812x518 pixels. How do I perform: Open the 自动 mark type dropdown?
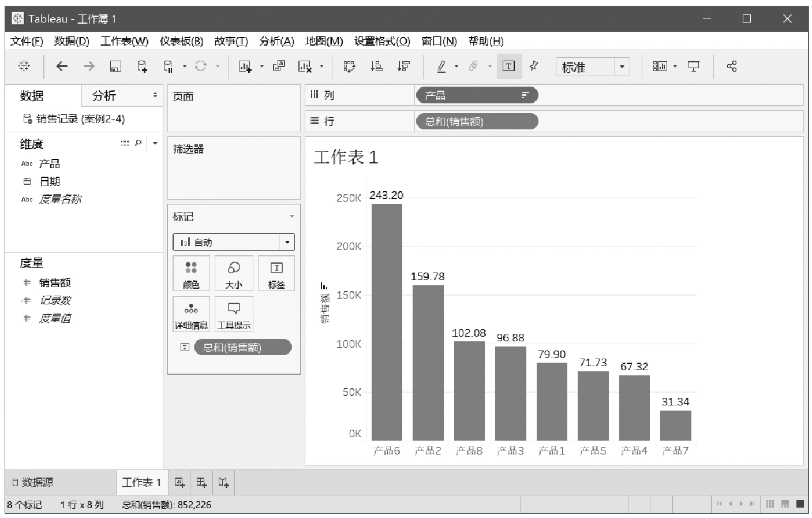(287, 242)
